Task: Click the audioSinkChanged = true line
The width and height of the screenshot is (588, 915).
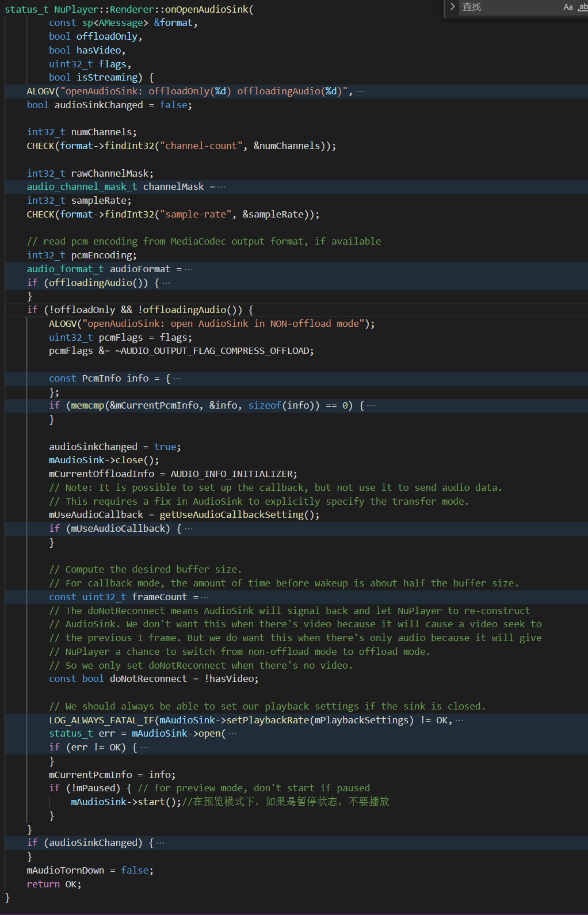Action: click(x=115, y=447)
